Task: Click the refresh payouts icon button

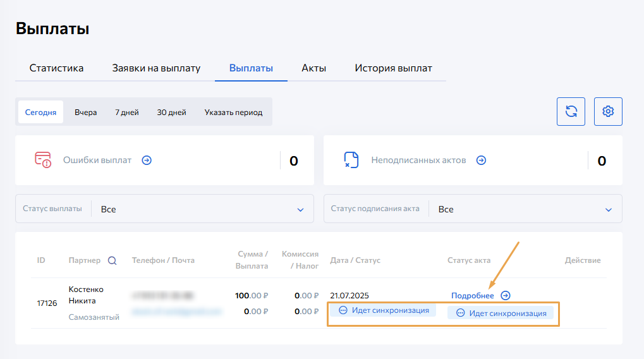Action: pyautogui.click(x=571, y=112)
